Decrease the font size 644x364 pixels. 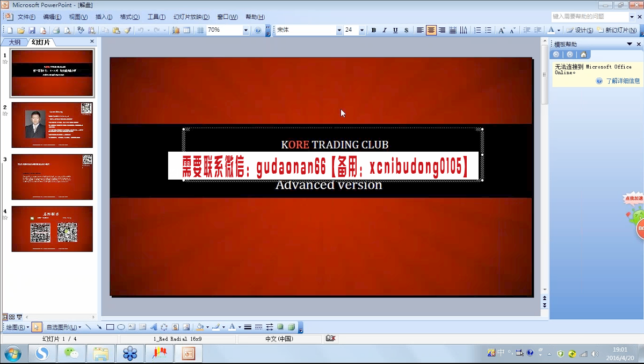click(x=512, y=30)
